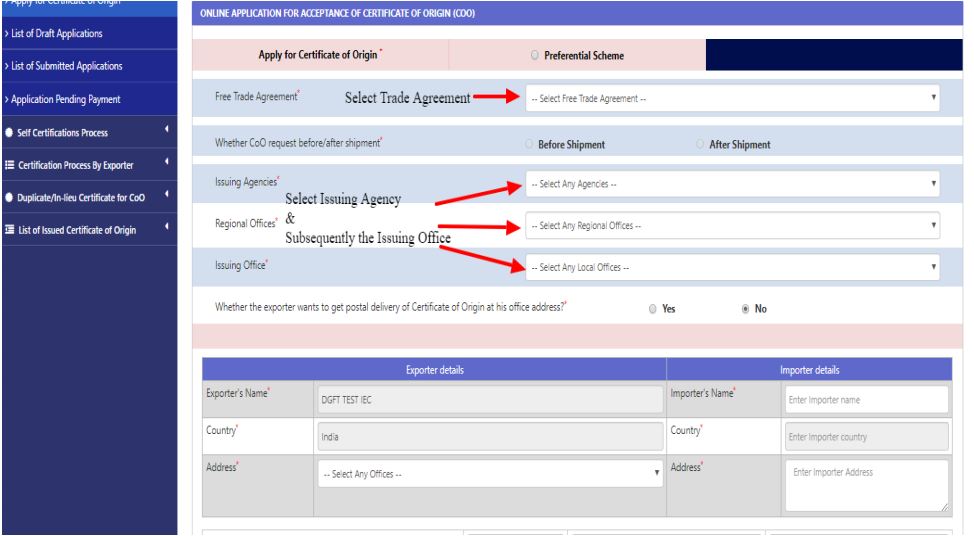Expand Certification Process By Exporter menu
Image resolution: width=974 pixels, height=536 pixels.
[80, 164]
